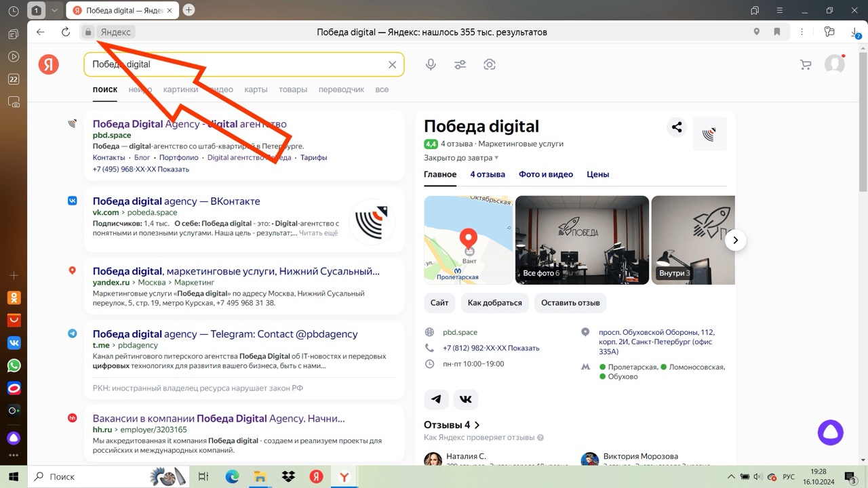This screenshot has height=488, width=868.
Task: Share the Победа digital company card
Action: [x=677, y=127]
